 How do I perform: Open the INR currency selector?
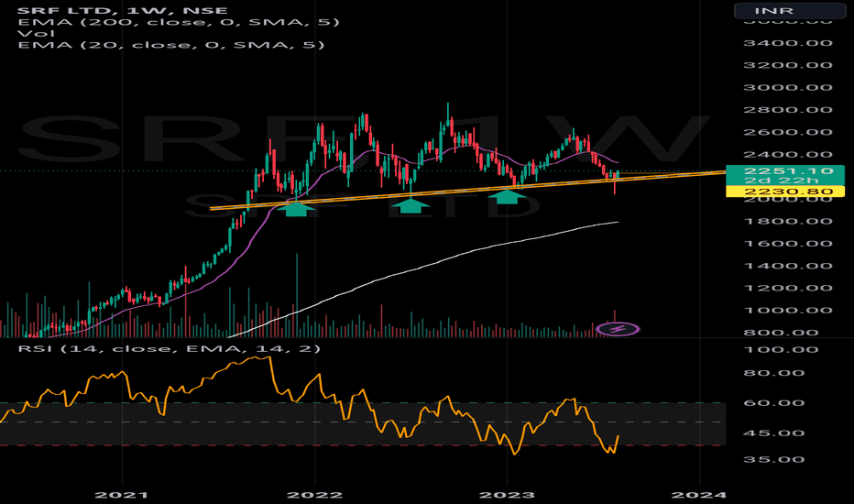[x=789, y=10]
